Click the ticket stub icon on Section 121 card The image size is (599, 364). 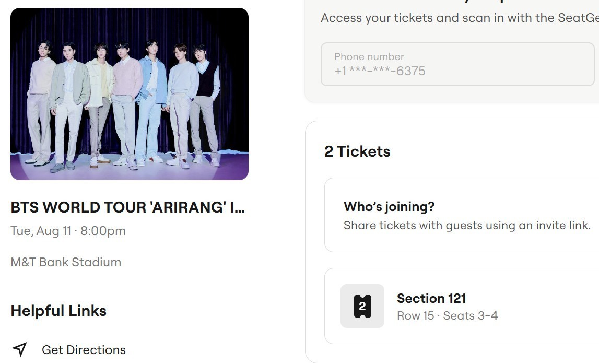point(362,307)
